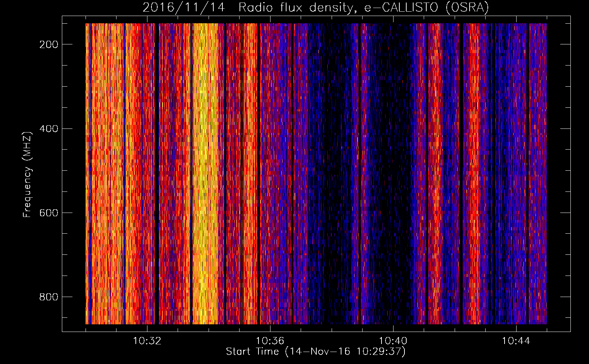The image size is (589, 364).
Task: Click the 'Start Time (14-Nov-16 10:29:37)' axis label
Action: point(316,352)
